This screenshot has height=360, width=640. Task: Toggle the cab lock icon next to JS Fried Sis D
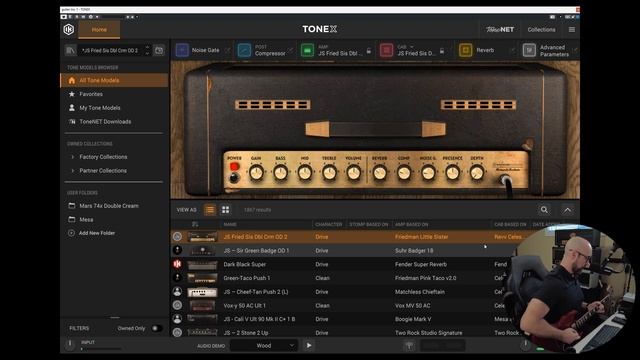coord(442,51)
